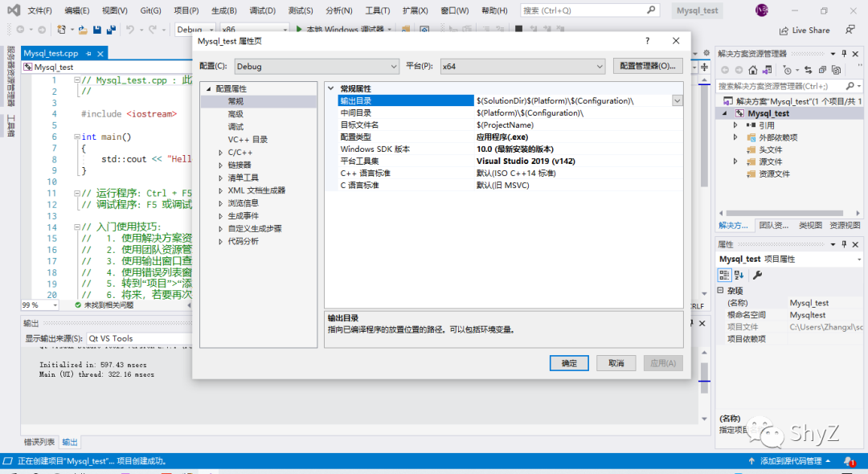The width and height of the screenshot is (868, 474).
Task: Select the 配置类型 property row
Action: coord(510,137)
